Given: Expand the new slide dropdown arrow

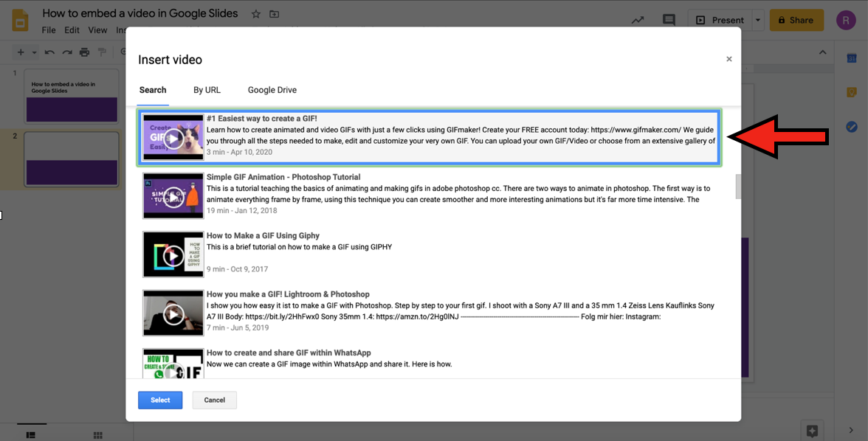Looking at the screenshot, I should click(x=32, y=52).
